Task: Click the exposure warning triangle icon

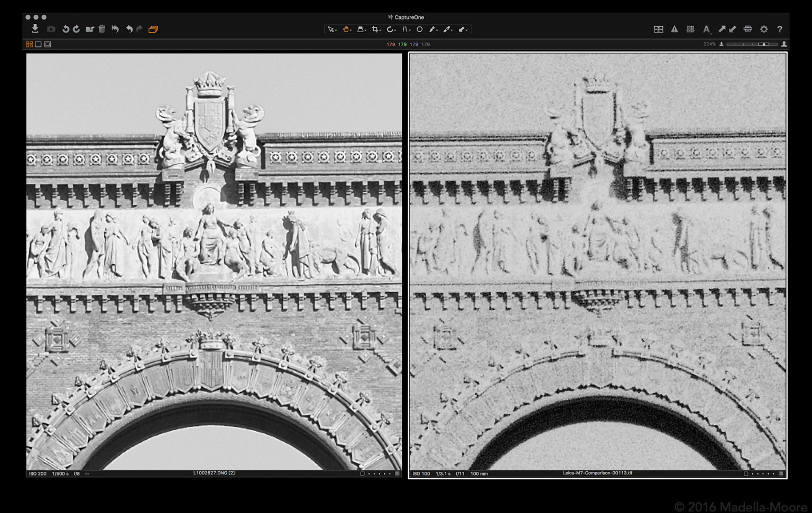Action: (x=675, y=30)
